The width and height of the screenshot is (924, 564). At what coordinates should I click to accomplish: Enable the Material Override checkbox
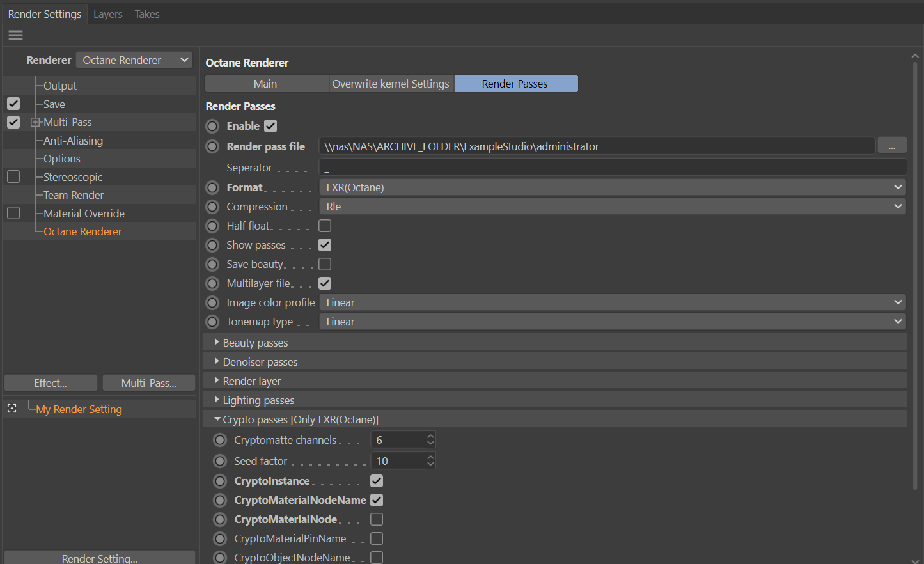tap(13, 213)
